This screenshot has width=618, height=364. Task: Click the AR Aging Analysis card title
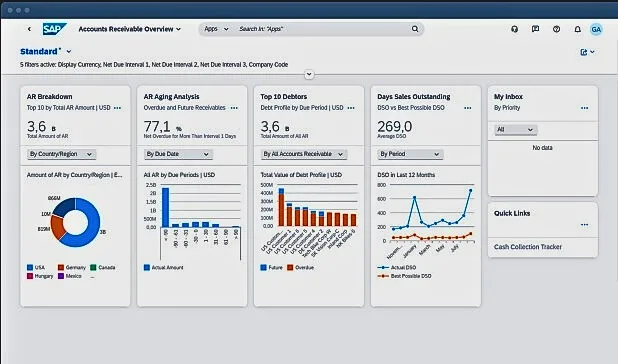point(171,97)
